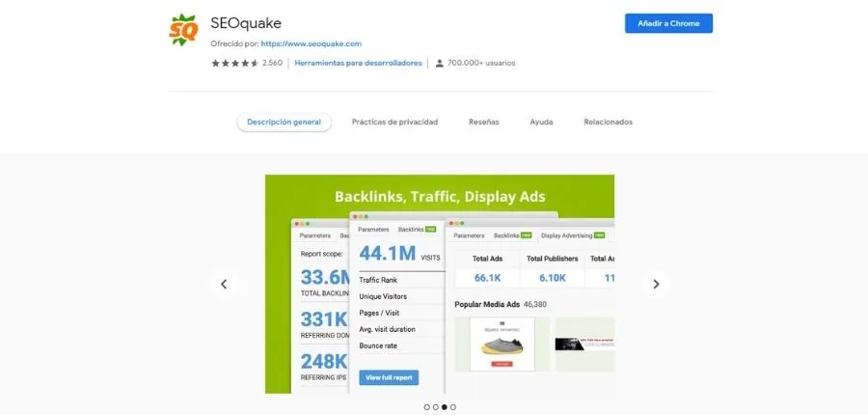Viewport: 868px width, 415px height.
Task: Go to the Reseñas tab
Action: pyautogui.click(x=483, y=123)
